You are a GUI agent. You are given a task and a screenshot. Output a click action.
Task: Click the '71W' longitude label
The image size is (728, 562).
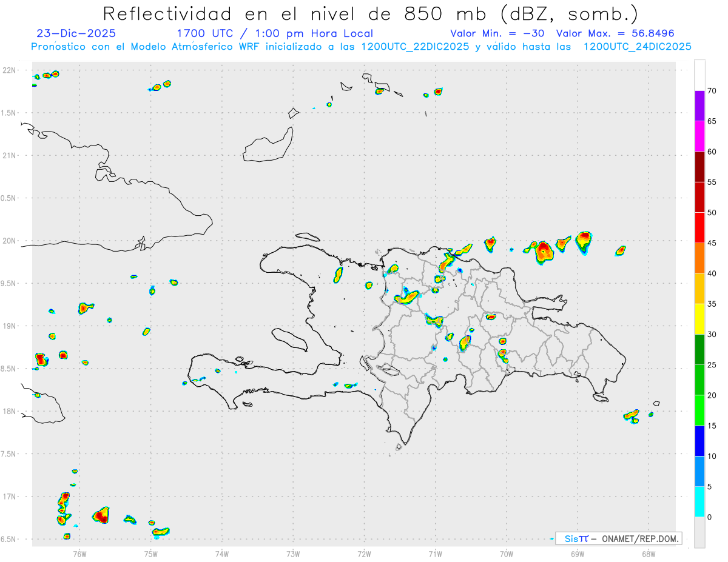pyautogui.click(x=435, y=554)
